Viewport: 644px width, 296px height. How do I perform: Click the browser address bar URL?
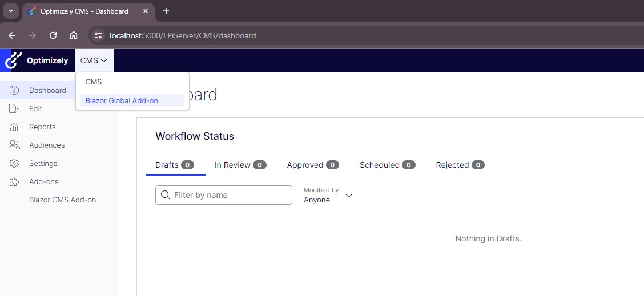(x=183, y=36)
